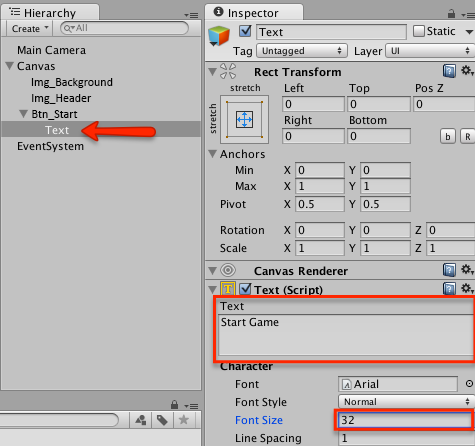The image size is (475, 446).
Task: Click the favorites star filter icon
Action: click(x=184, y=420)
